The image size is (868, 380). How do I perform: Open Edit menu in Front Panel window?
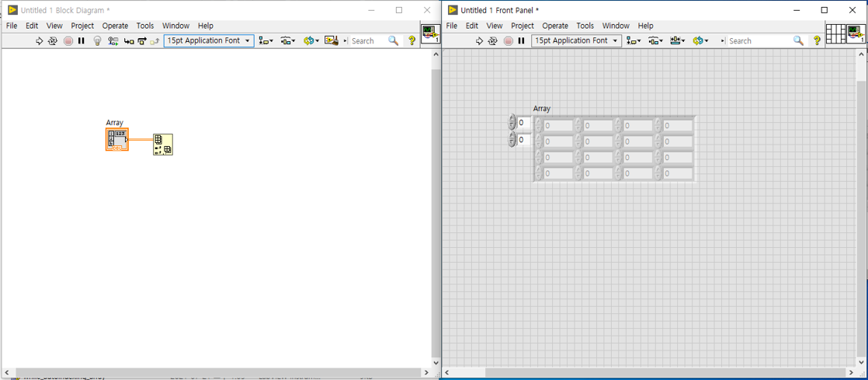[471, 26]
